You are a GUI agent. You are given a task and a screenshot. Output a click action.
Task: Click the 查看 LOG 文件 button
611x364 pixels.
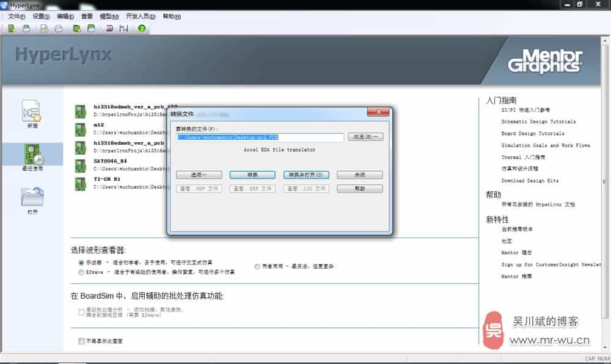[x=306, y=189]
